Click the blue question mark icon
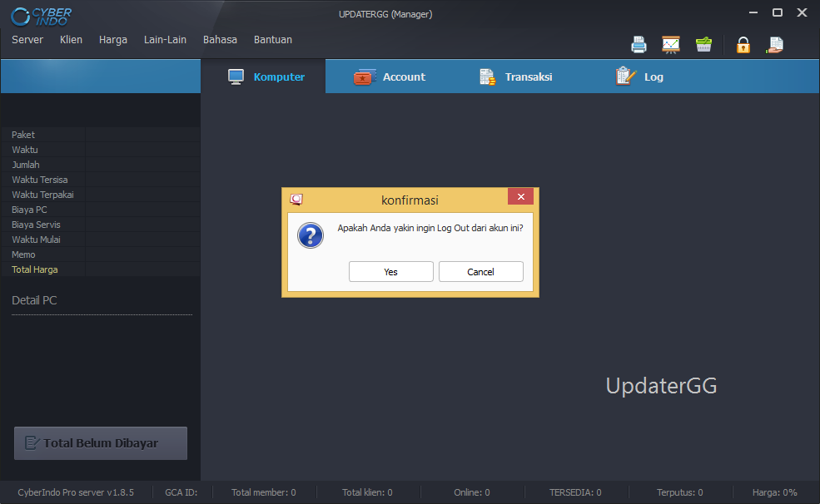The height and width of the screenshot is (504, 820). pos(311,235)
